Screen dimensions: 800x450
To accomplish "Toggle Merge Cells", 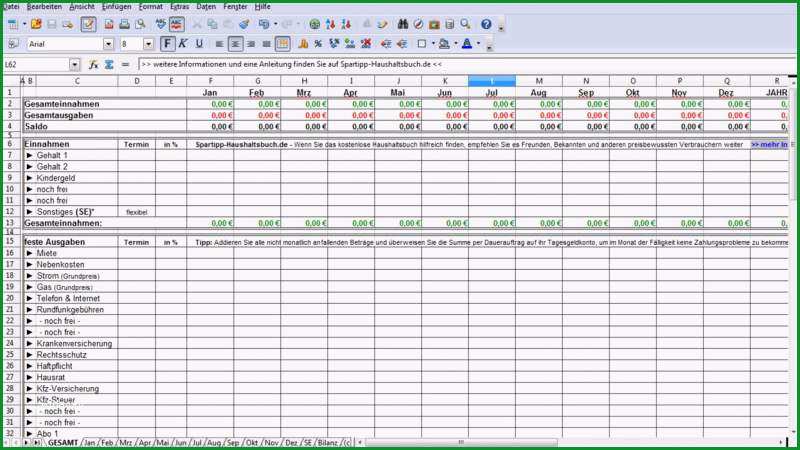I will point(283,44).
